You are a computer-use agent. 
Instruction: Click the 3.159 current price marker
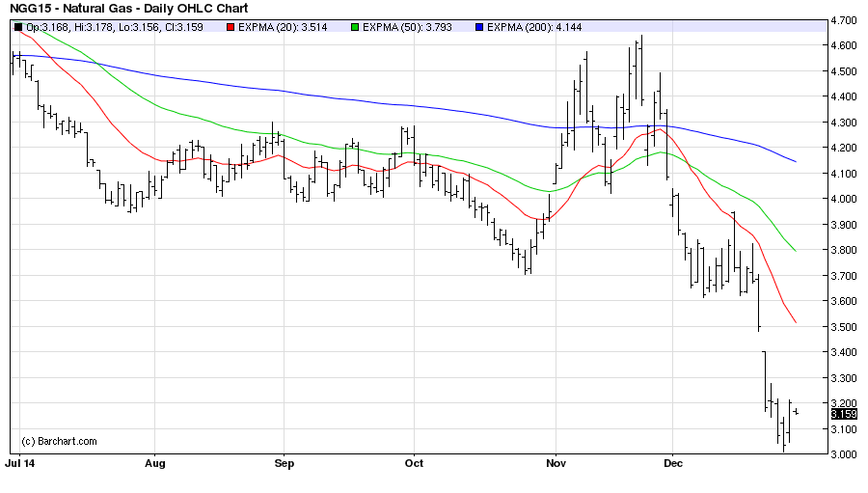[x=843, y=414]
